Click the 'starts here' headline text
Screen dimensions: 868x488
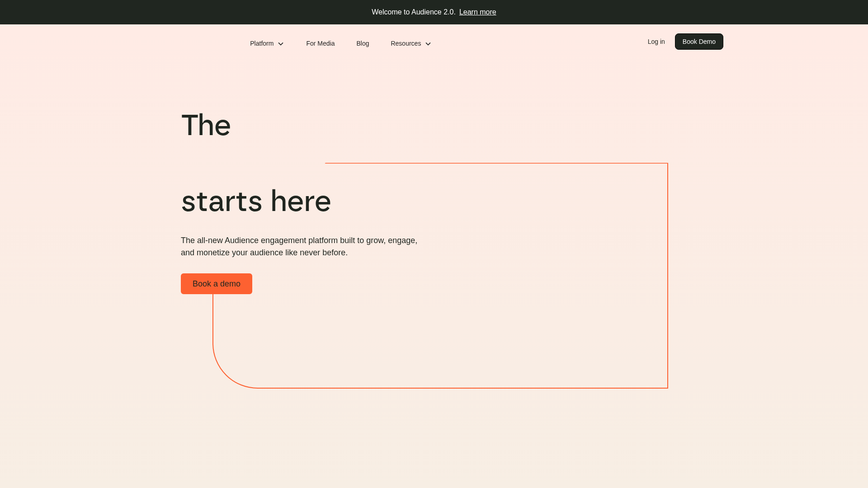point(256,201)
